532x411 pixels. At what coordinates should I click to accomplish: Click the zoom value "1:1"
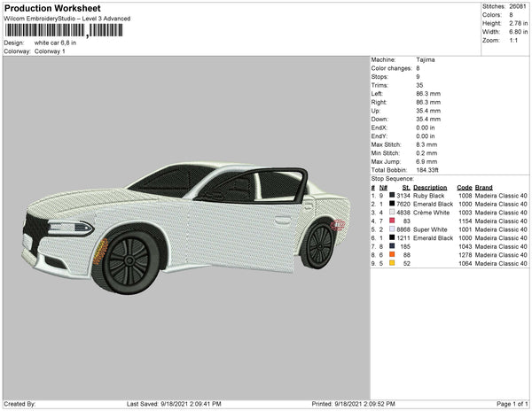[513, 41]
